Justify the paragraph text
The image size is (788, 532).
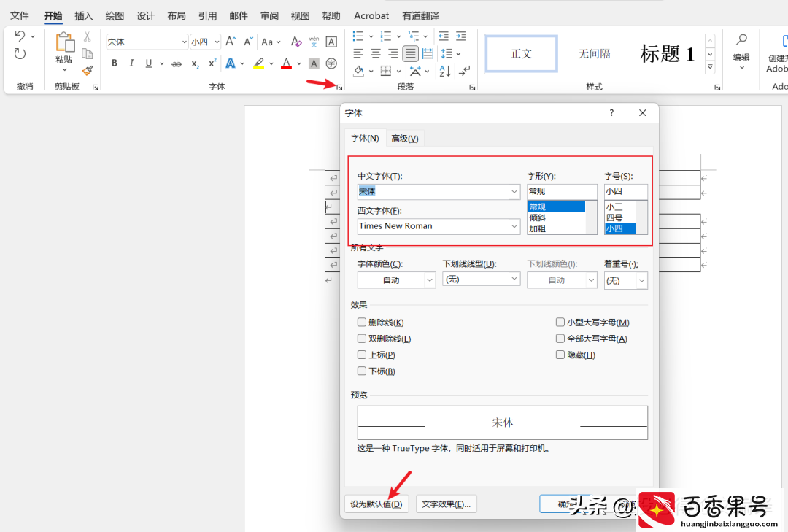pos(411,53)
